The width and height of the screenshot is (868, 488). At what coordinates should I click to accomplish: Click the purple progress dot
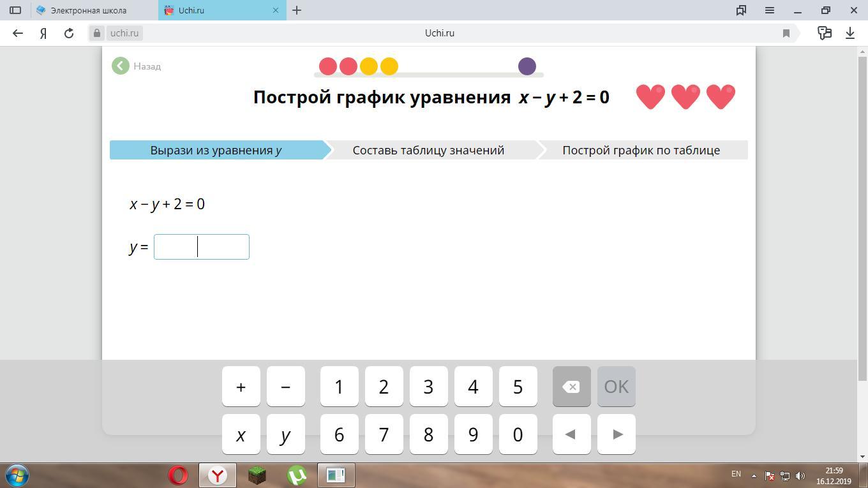[527, 66]
